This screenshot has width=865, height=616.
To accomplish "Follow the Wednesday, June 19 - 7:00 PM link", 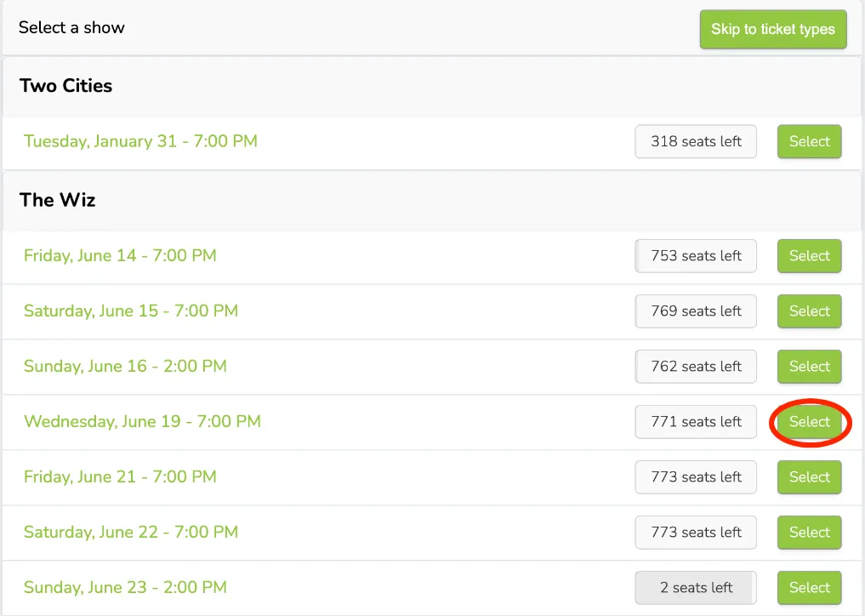I will [142, 422].
